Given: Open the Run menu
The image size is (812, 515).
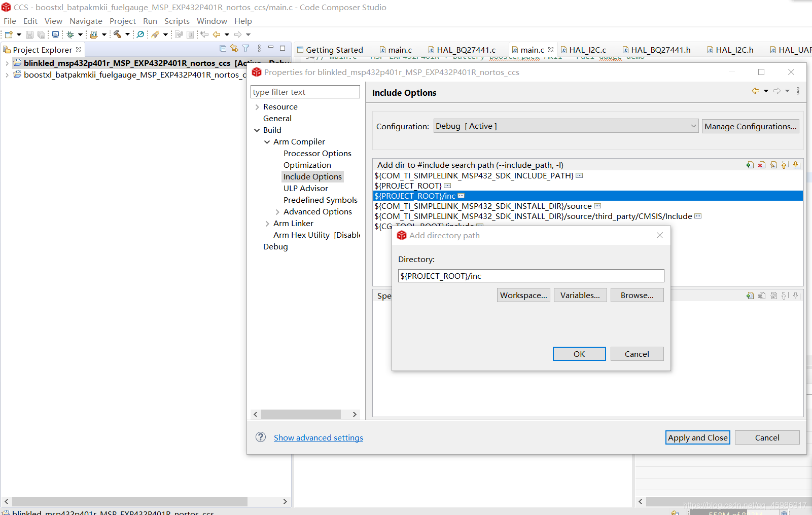Looking at the screenshot, I should click(150, 21).
